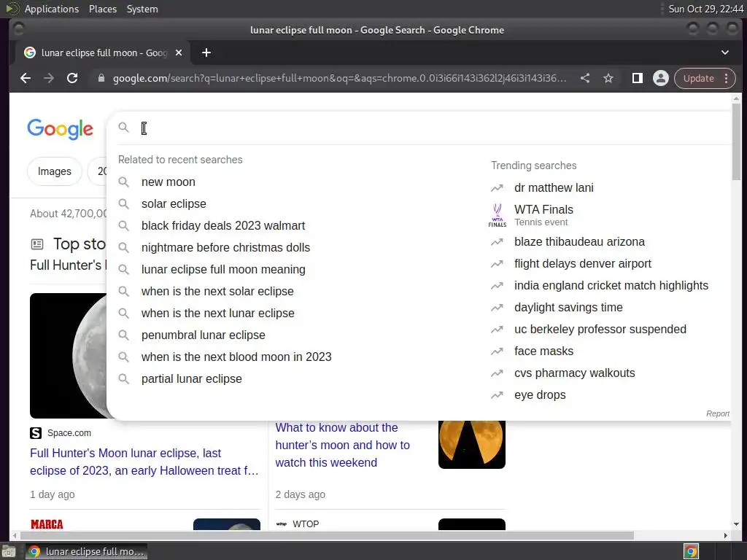Viewport: 747px width, 560px height.
Task: Click trending 'flight delays denver airport'
Action: 583,263
